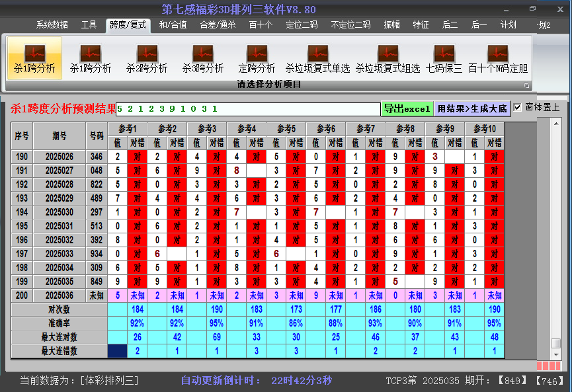572x392 pixels.
Task: Click the 173 correct count cell
Action: point(296,309)
